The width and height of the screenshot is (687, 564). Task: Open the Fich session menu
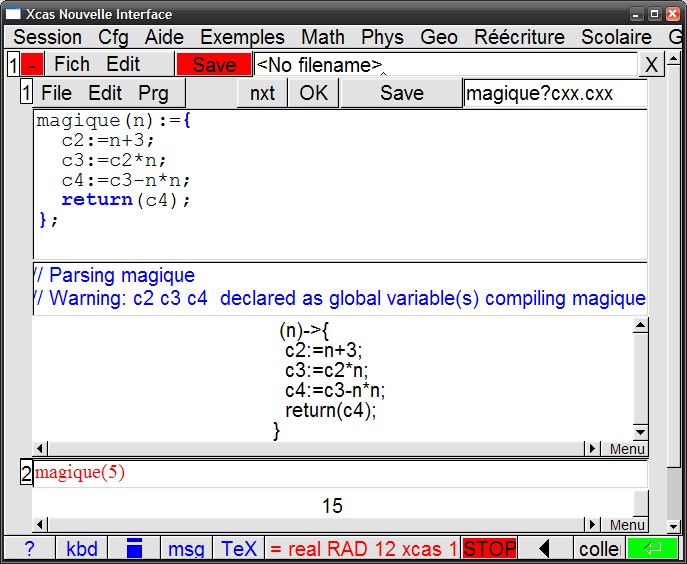tap(71, 64)
